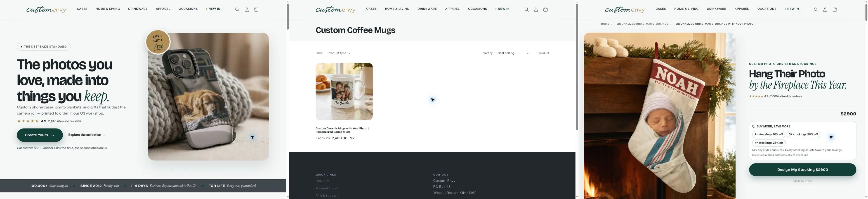
Task: Open Home & Living menu in homepage window
Action: click(108, 9)
